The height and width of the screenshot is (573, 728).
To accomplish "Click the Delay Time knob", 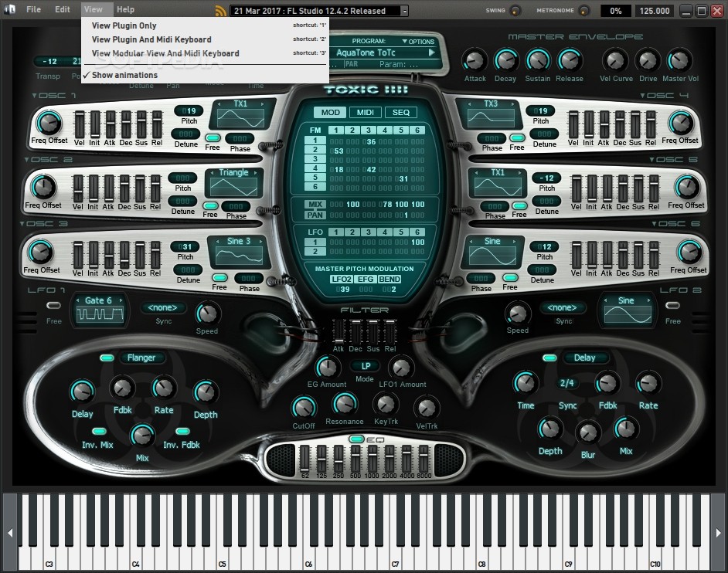I will tap(525, 384).
